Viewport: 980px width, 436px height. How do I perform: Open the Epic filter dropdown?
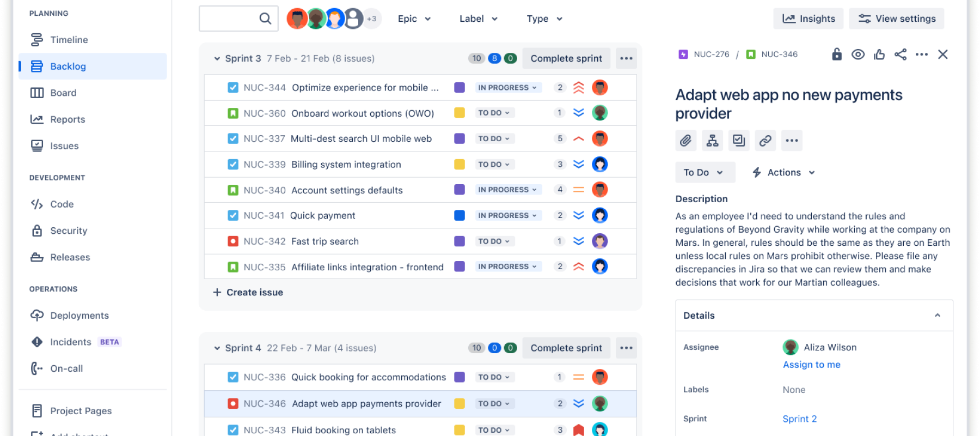tap(414, 19)
